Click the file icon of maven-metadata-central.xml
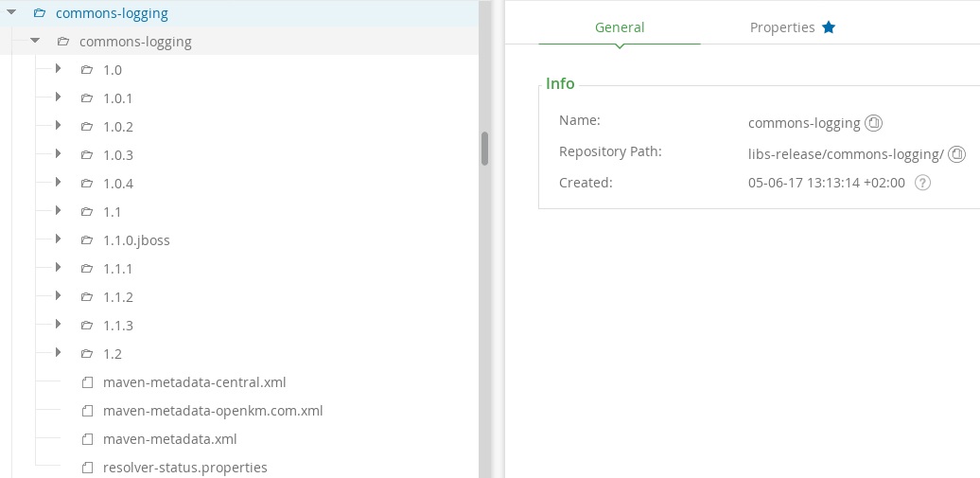 87,382
